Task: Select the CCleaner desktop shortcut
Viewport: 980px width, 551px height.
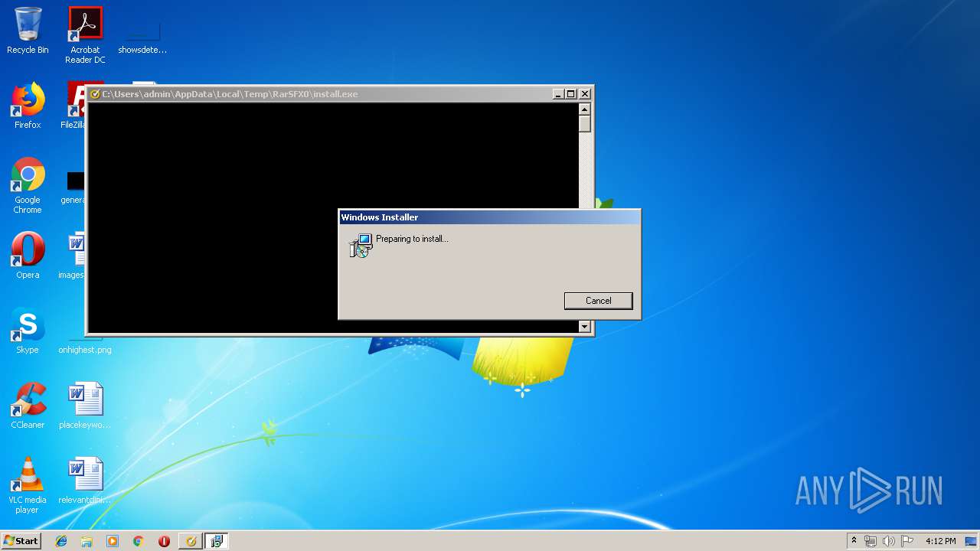Action: pos(28,406)
